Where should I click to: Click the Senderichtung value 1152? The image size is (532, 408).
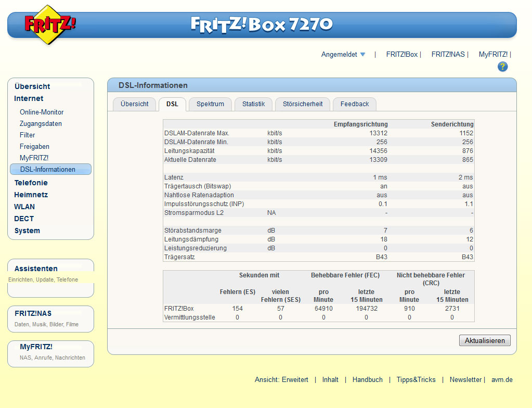coord(466,133)
